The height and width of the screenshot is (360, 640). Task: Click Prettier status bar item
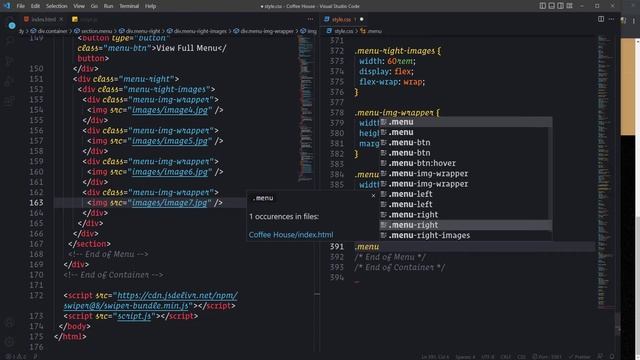579,356
